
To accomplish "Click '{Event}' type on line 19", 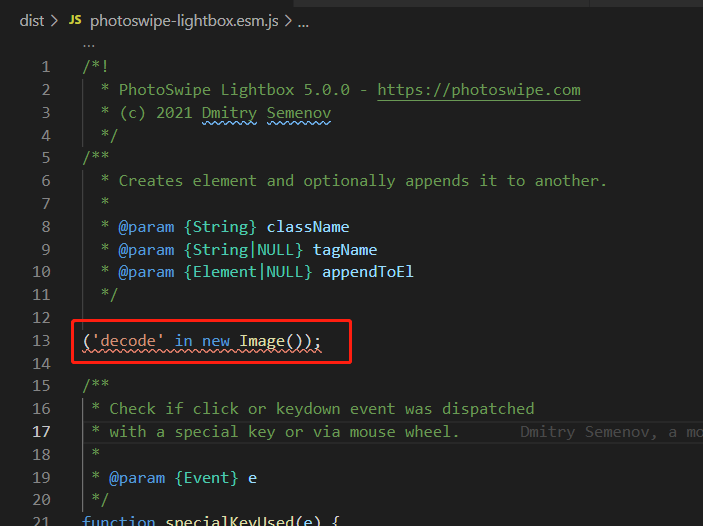I will pos(206,478).
